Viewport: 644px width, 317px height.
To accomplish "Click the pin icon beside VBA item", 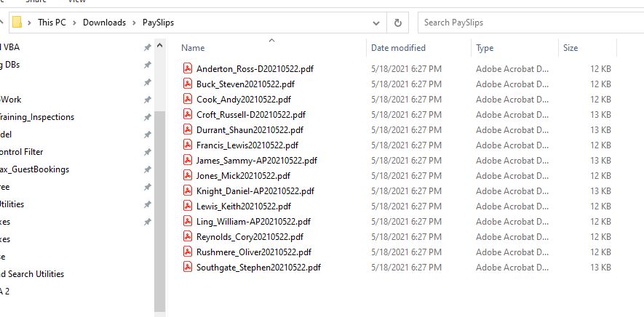I will 148,48.
